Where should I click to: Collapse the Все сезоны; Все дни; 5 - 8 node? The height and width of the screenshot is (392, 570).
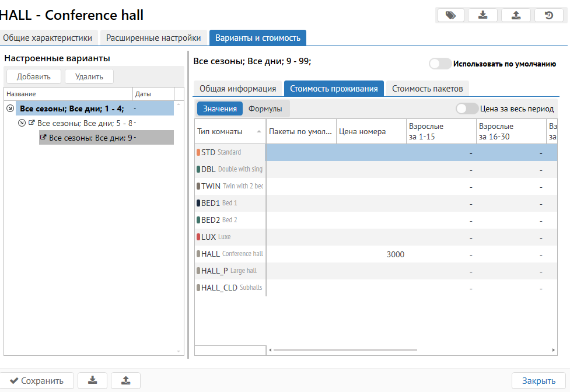pos(22,123)
